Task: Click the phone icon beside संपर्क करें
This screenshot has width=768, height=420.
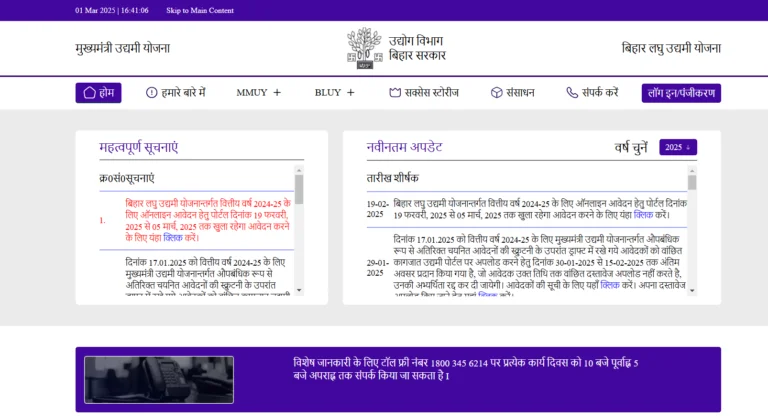Action: [x=572, y=93]
